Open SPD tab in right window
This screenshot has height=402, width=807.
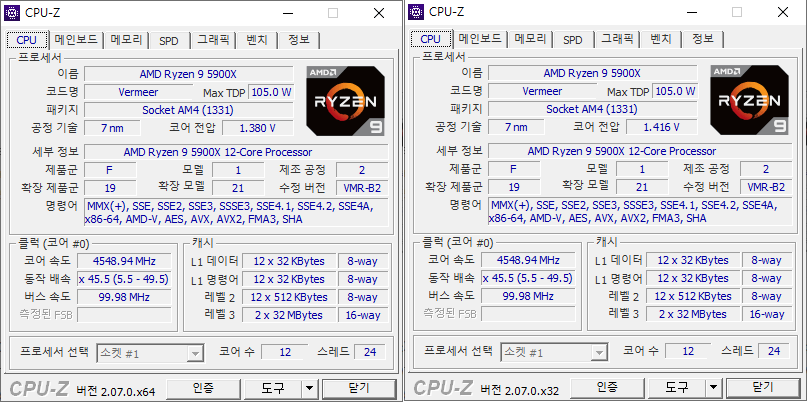coord(572,40)
